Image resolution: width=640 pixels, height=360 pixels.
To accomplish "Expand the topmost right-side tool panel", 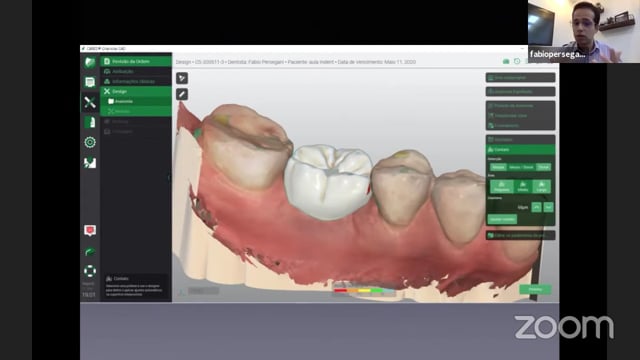I will (520, 78).
